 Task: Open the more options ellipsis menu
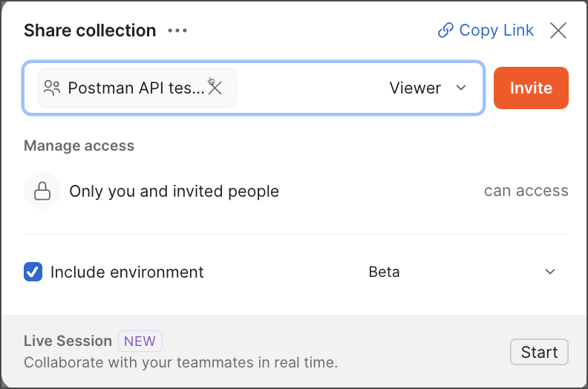177,30
